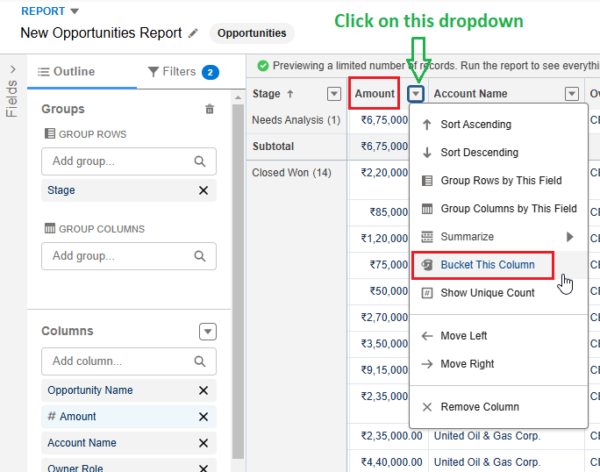The width and height of the screenshot is (600, 472).
Task: Expand the collapsed Fields panel arrow
Action: pyautogui.click(x=13, y=69)
